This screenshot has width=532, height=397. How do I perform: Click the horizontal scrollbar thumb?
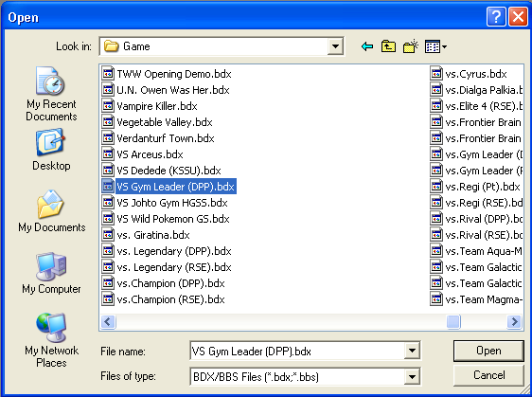click(x=453, y=321)
